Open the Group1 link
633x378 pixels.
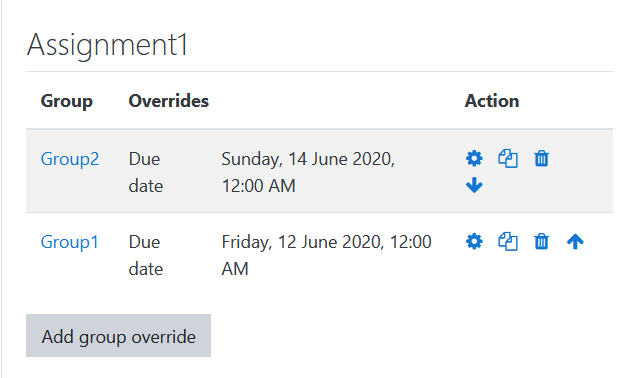69,242
